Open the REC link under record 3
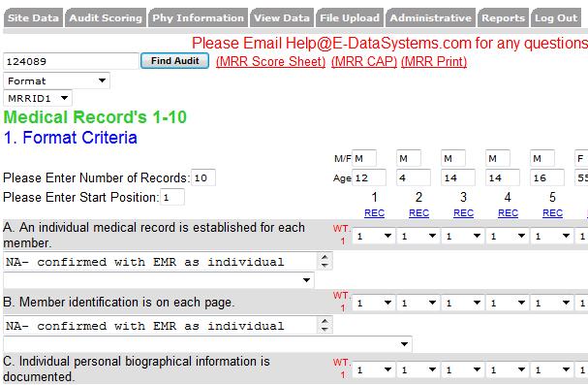This screenshot has height=385, width=588. click(463, 213)
